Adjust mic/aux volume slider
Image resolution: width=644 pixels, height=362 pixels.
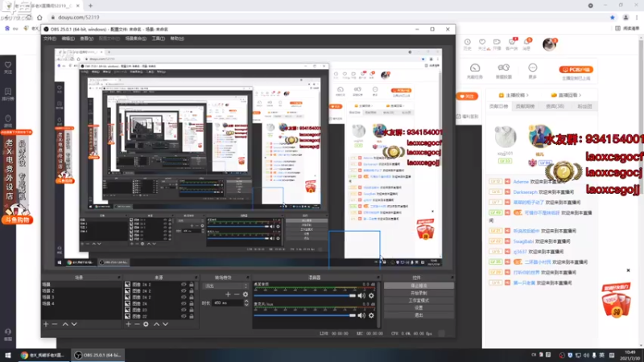pos(305,315)
